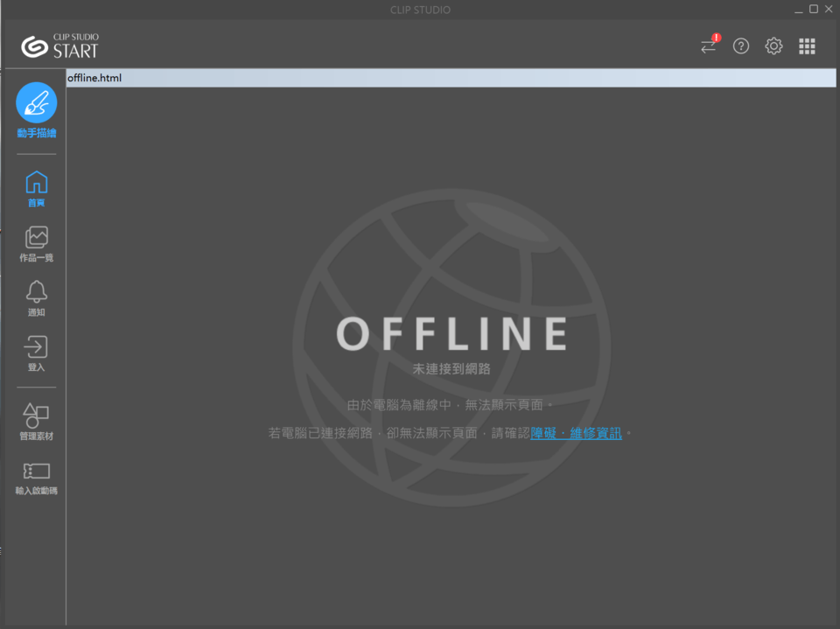Open the 通知 notifications bell

(x=35, y=291)
